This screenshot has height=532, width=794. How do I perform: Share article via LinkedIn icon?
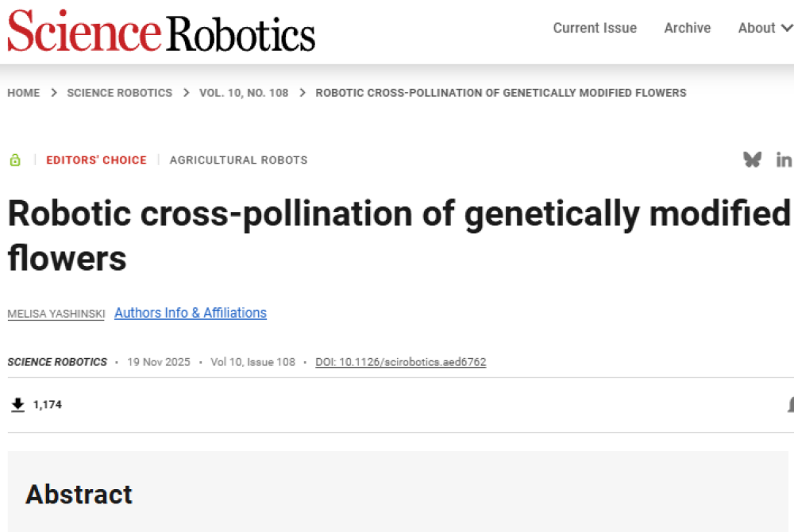pos(784,160)
